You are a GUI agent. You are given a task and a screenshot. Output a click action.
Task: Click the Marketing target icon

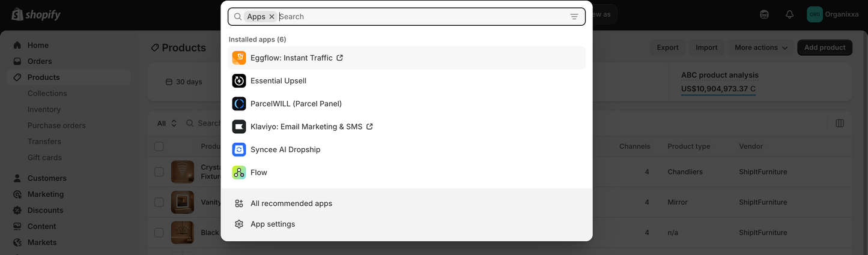(x=17, y=194)
